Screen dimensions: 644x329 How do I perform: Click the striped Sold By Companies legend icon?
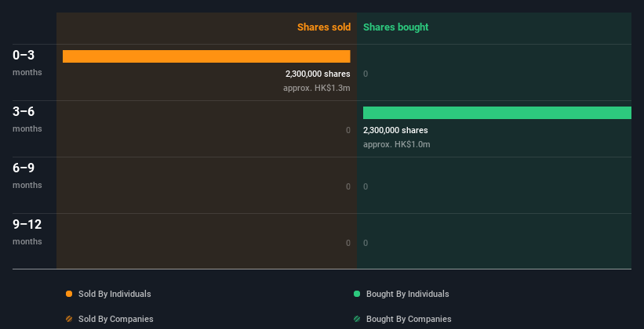(x=69, y=319)
